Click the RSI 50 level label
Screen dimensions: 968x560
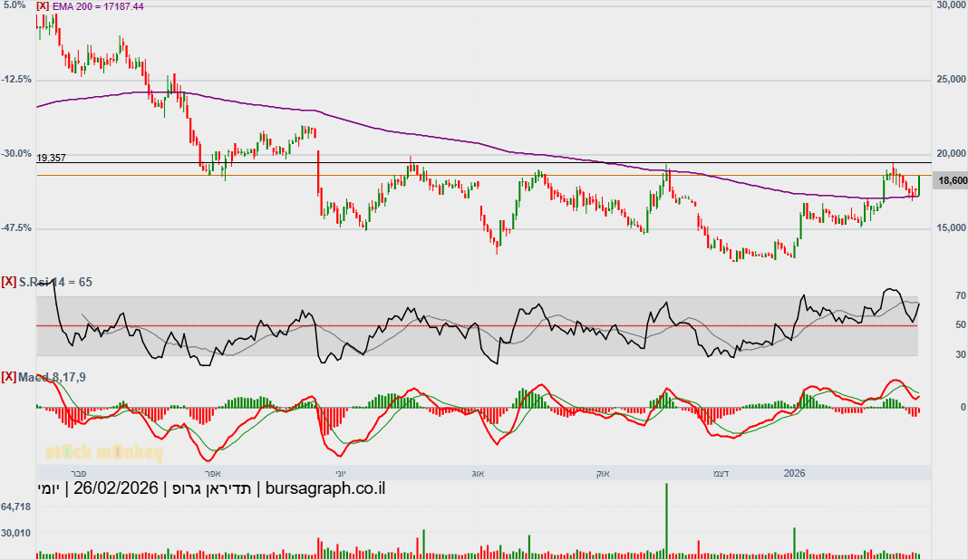[961, 324]
